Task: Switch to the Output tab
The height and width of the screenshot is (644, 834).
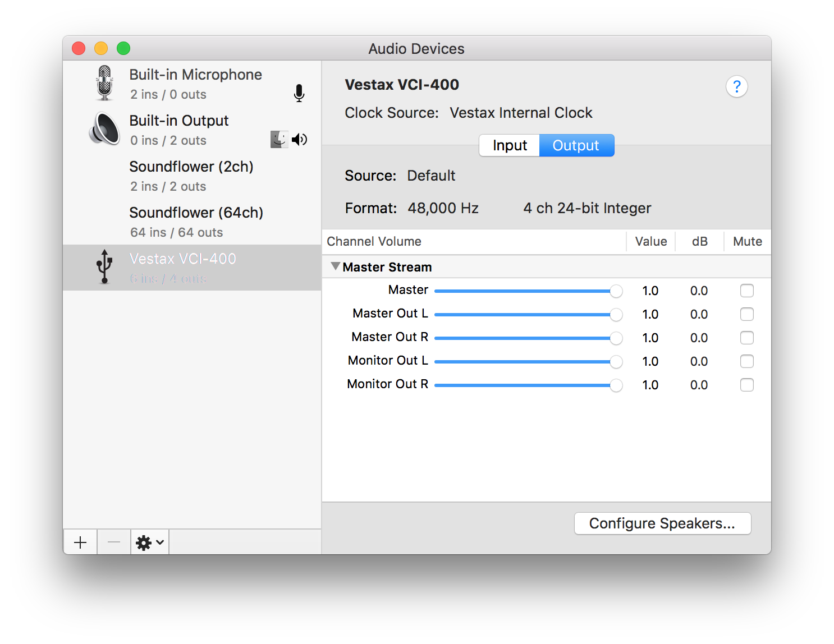Action: tap(576, 145)
